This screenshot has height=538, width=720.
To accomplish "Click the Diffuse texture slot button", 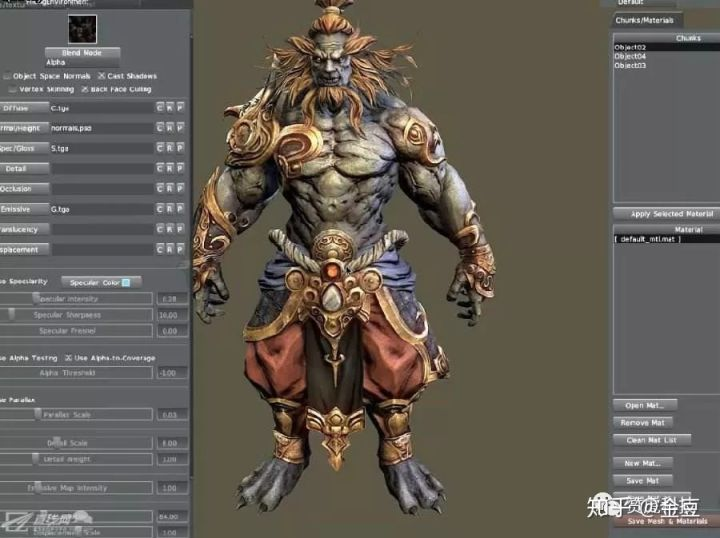I will [24, 108].
